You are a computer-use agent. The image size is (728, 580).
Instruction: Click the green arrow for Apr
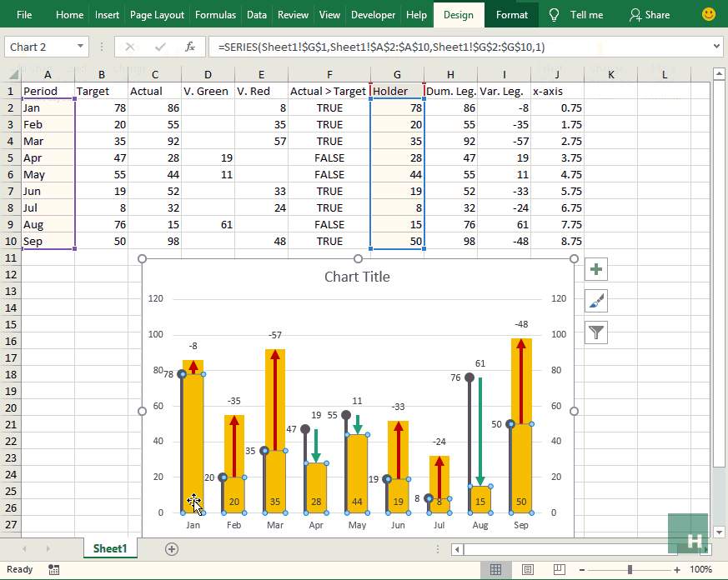316,446
